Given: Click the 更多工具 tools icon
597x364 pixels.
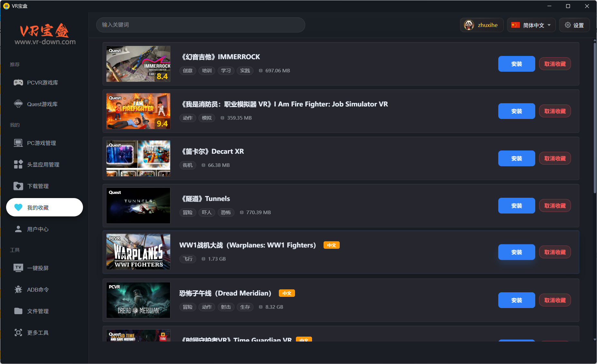Looking at the screenshot, I should pyautogui.click(x=18, y=332).
